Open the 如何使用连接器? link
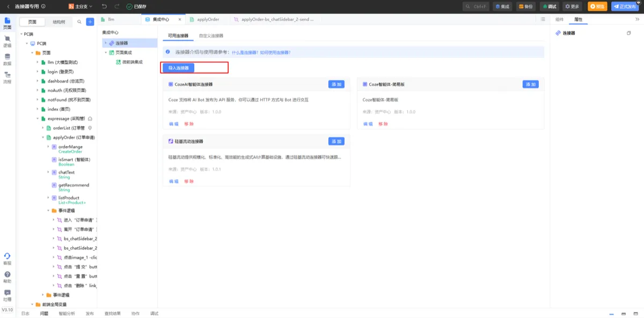This screenshot has width=644, height=318. pyautogui.click(x=275, y=53)
